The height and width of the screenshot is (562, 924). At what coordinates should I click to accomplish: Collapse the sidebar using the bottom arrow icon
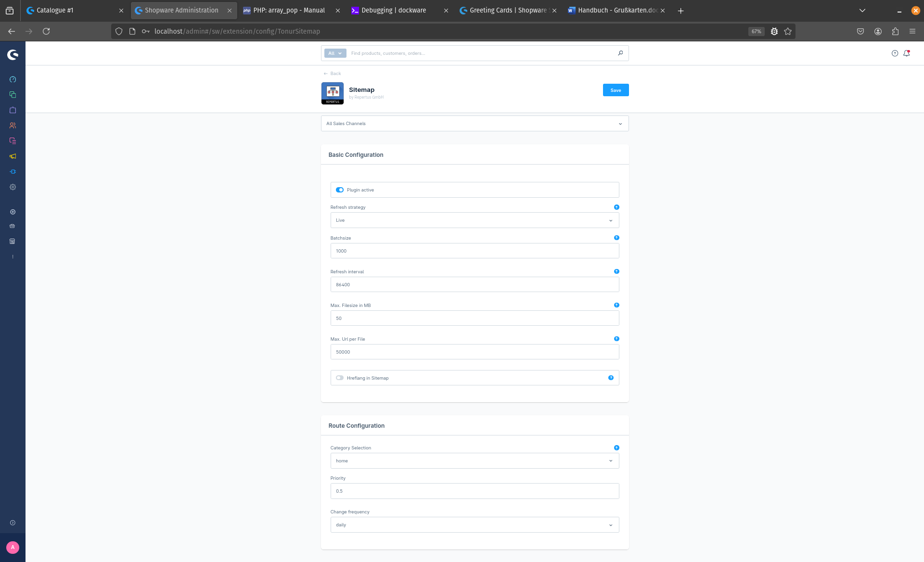pos(13,523)
